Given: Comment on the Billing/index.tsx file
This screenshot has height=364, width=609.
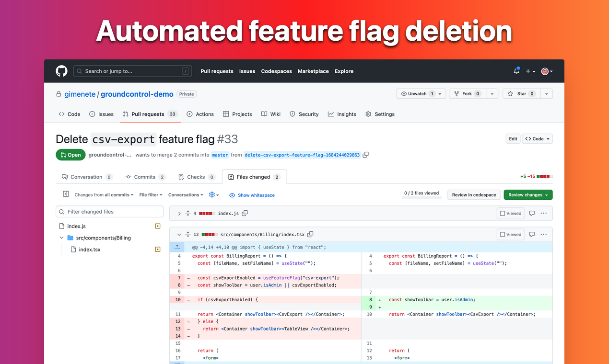Looking at the screenshot, I should 532,234.
